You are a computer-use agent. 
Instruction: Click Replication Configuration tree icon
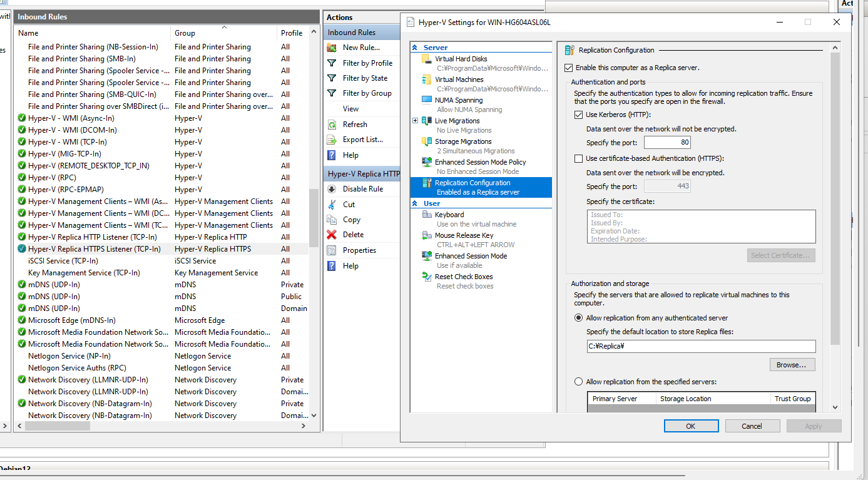[427, 183]
